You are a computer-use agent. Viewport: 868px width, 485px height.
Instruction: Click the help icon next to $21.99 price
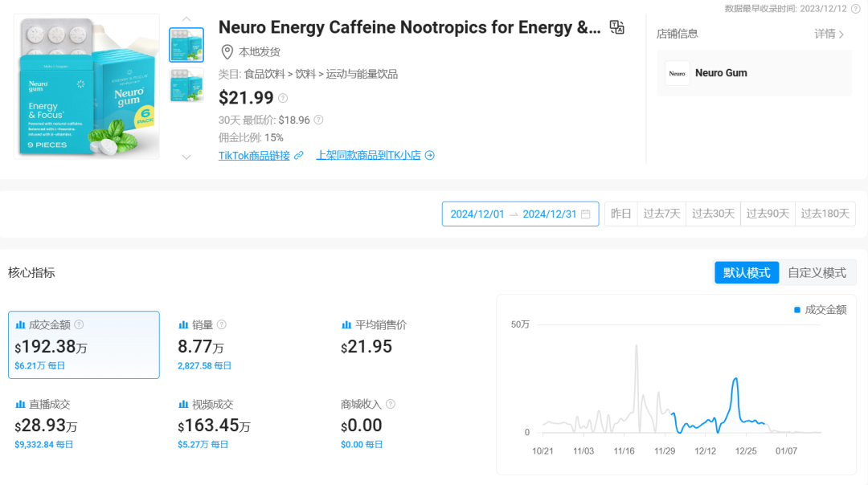coord(283,98)
